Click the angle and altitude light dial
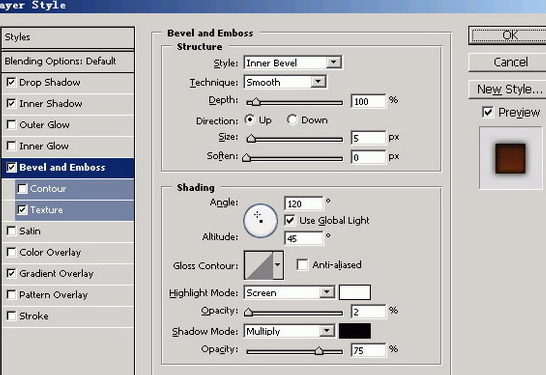This screenshot has width=546, height=375. click(x=260, y=221)
